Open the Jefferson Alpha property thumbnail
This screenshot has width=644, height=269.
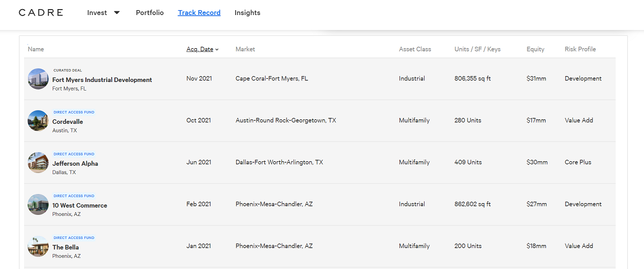pos(38,162)
